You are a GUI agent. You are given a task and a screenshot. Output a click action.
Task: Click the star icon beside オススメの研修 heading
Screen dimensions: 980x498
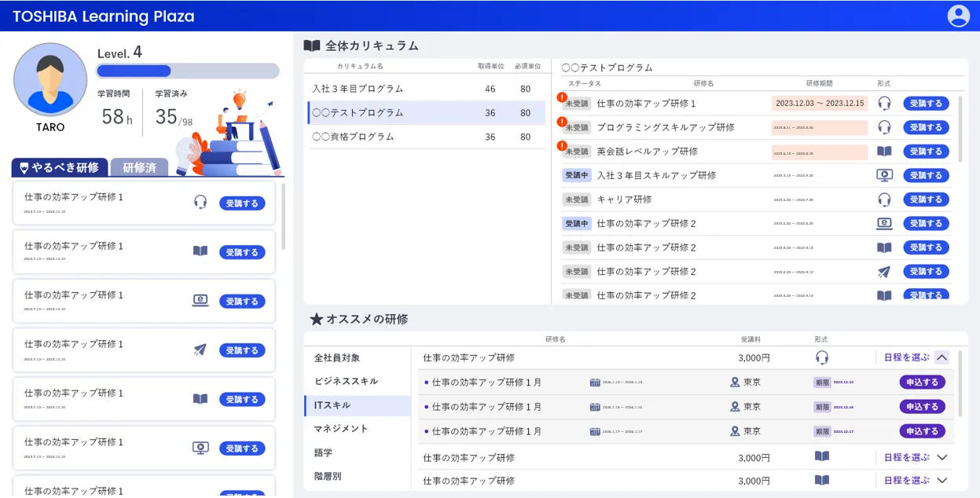point(316,319)
